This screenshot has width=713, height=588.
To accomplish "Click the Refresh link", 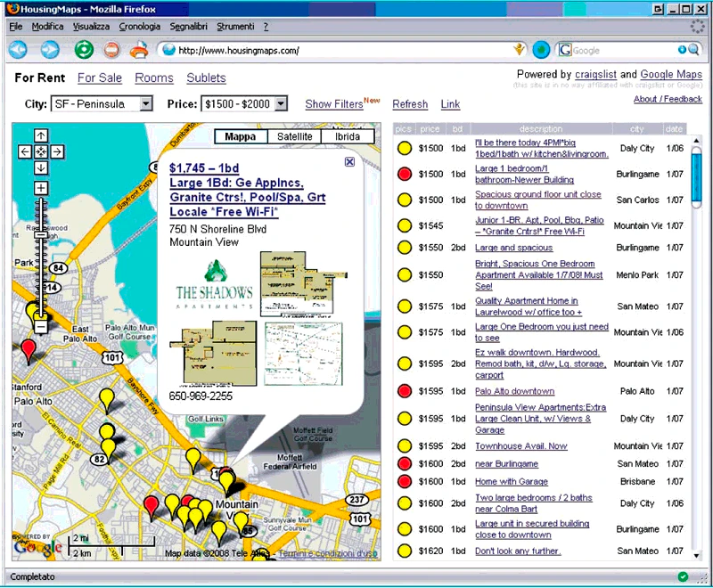I will click(410, 104).
